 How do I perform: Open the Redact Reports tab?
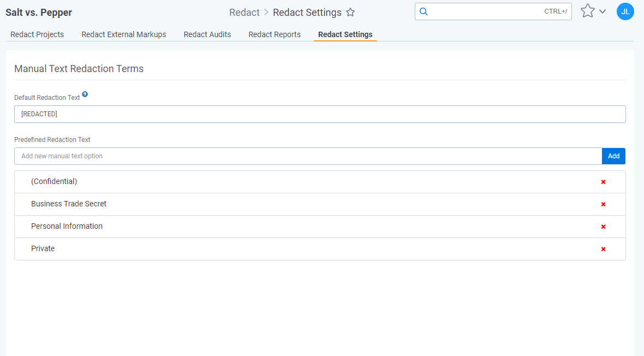[x=275, y=34]
